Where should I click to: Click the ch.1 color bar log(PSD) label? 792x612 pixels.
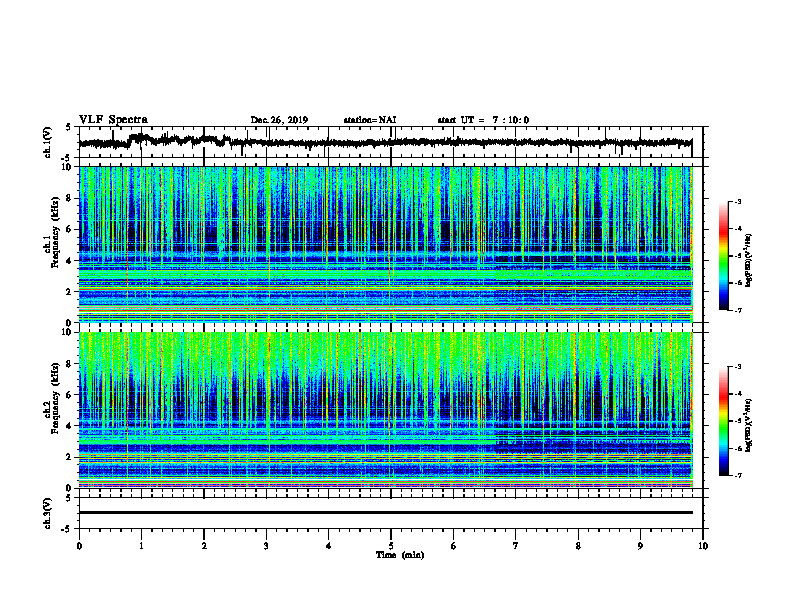coord(749,260)
